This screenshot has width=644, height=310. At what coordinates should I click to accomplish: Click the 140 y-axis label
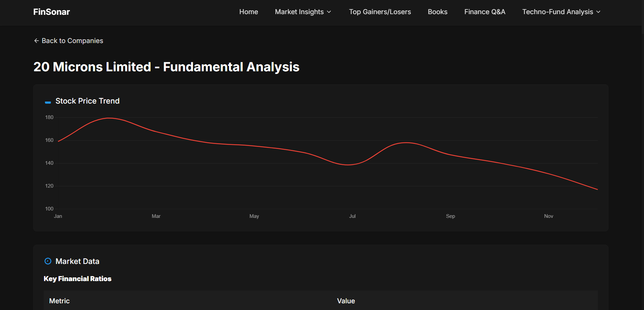tap(49, 163)
